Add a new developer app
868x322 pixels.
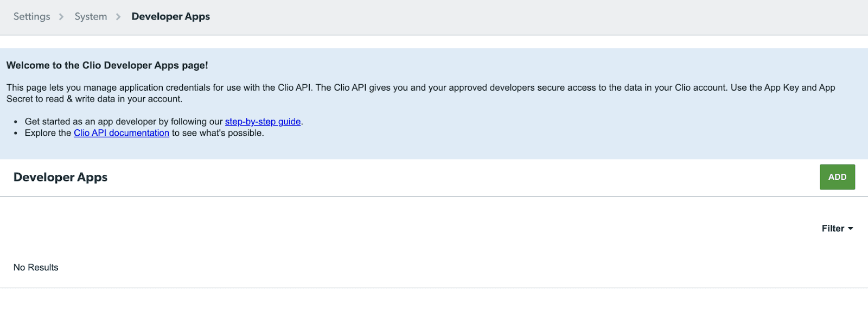(837, 177)
